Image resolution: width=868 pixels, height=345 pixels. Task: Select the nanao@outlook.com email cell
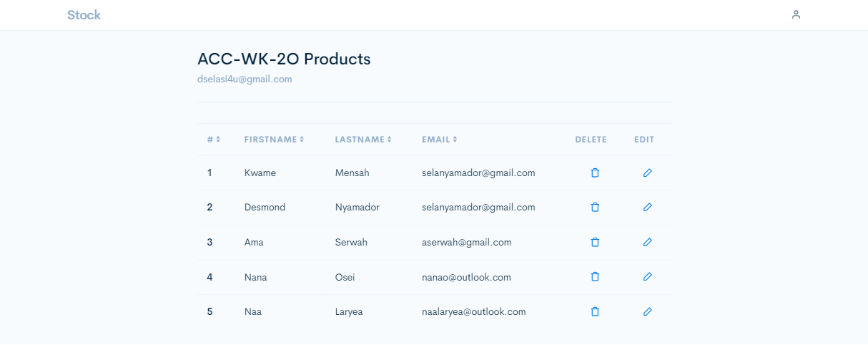click(x=466, y=277)
